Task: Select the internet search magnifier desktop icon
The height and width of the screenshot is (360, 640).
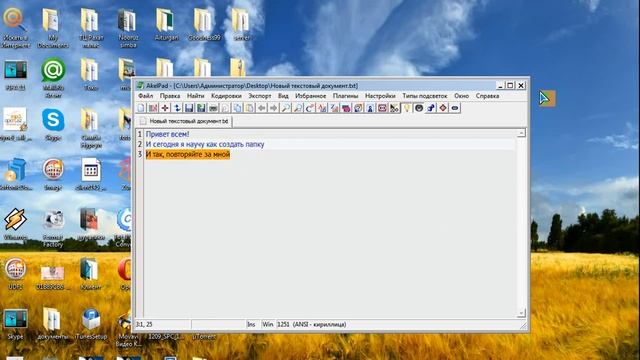Action: 15,28
